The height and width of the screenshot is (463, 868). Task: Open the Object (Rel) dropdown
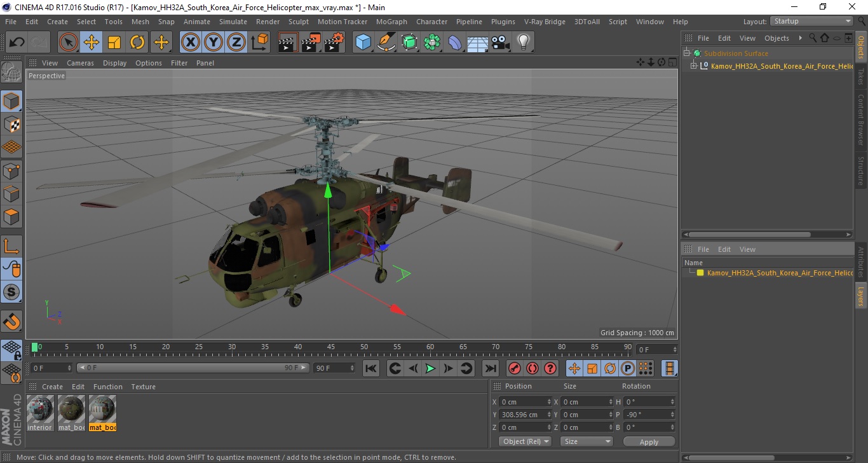coord(525,441)
